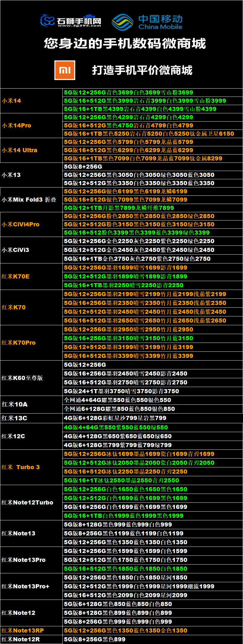Click the 小米13 model name cell

click(32, 175)
